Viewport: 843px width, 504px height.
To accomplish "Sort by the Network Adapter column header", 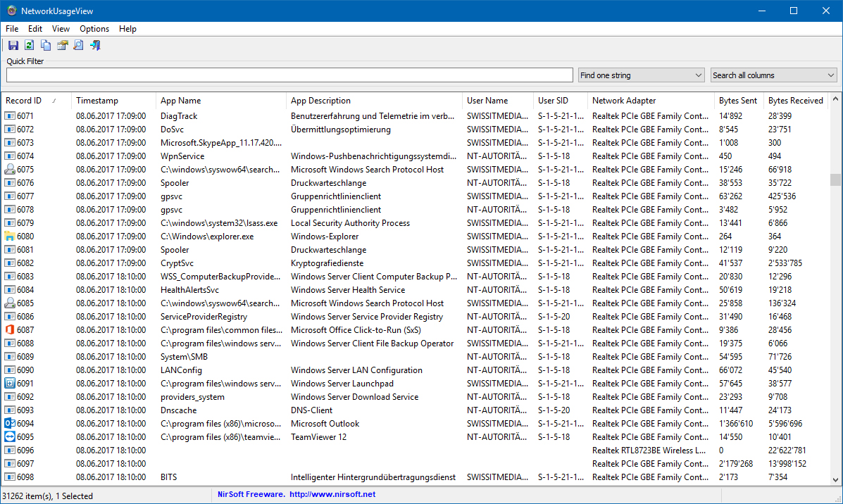I will [651, 101].
